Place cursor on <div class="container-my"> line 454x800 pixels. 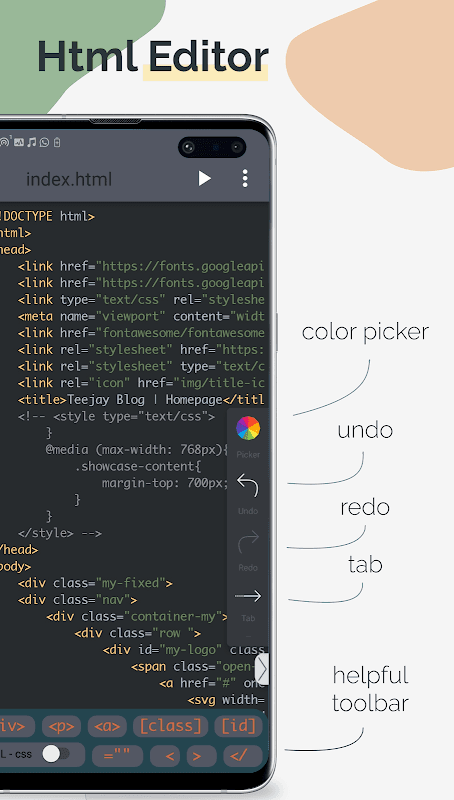point(137,616)
